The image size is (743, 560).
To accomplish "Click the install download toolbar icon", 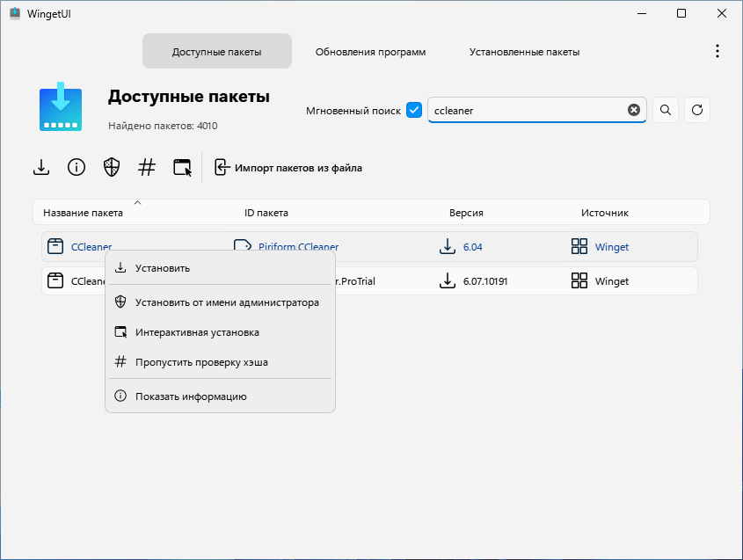I will click(41, 167).
